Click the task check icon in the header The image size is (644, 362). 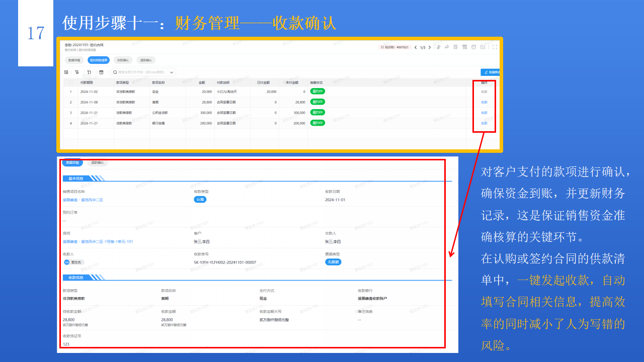[484, 46]
